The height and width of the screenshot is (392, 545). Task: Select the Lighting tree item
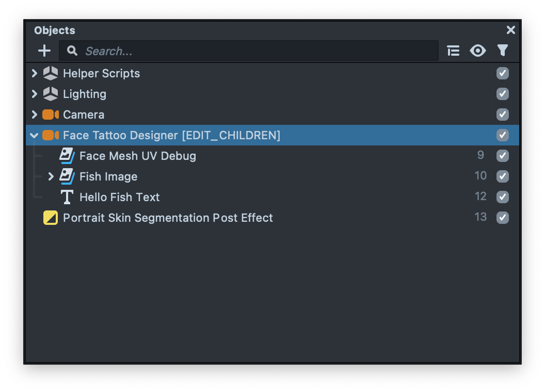(x=85, y=94)
